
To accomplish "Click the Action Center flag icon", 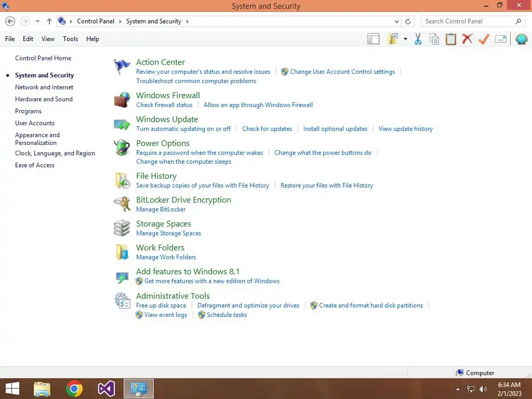I will (122, 66).
